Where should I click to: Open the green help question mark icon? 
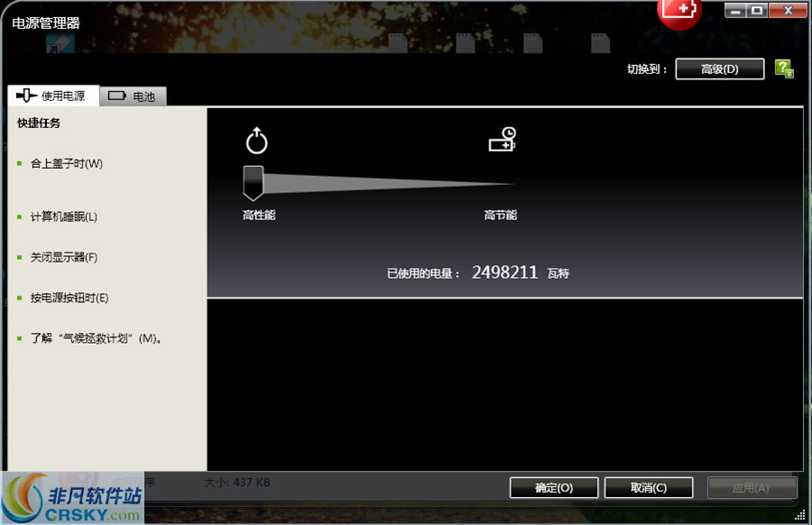[x=783, y=68]
